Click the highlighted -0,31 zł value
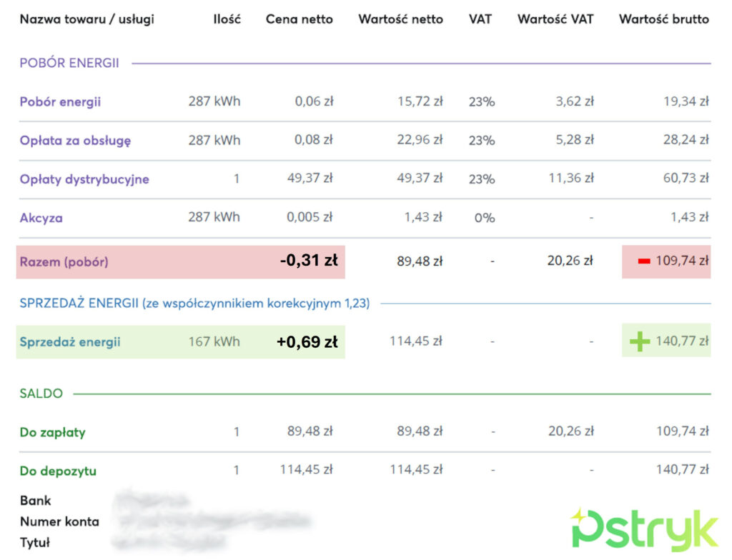The width and height of the screenshot is (732, 560). 309,261
